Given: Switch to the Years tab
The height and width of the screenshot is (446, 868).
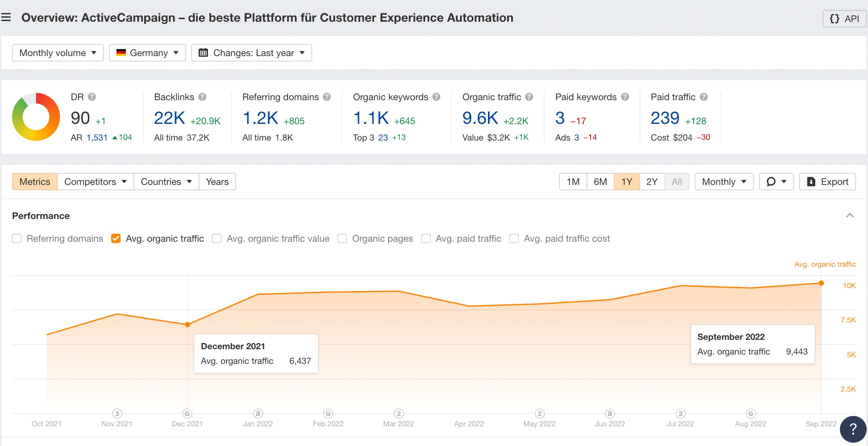Looking at the screenshot, I should click(x=217, y=182).
